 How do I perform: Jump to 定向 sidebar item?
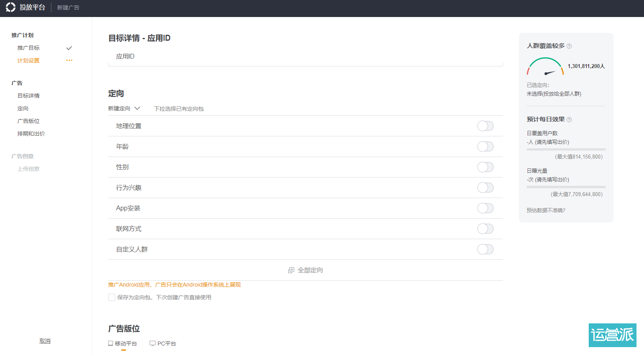(23, 108)
